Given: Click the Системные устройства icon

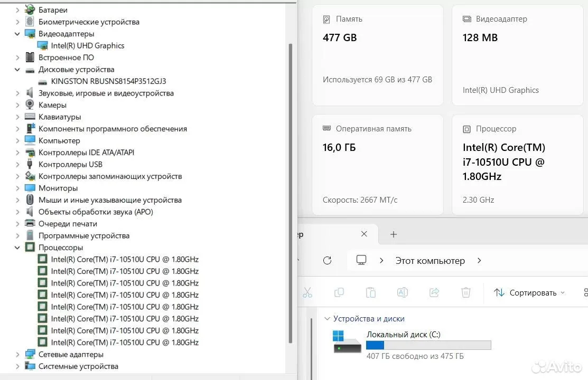Looking at the screenshot, I should (x=30, y=366).
